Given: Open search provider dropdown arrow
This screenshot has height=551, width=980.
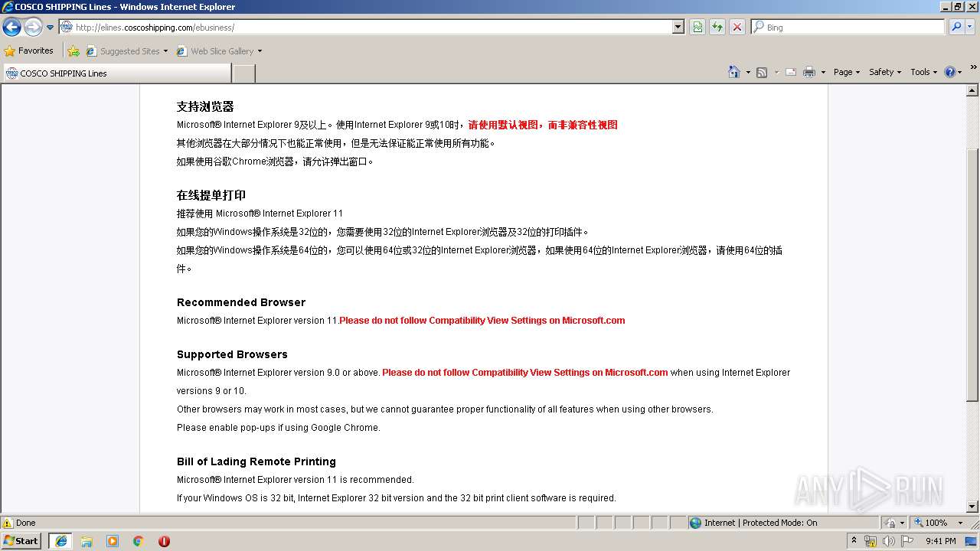Looking at the screenshot, I should coord(970,27).
